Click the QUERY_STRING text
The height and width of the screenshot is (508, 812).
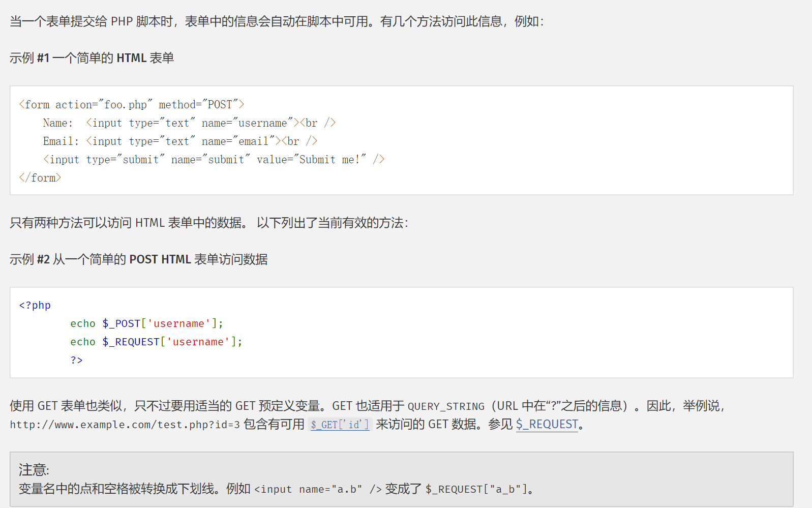pyautogui.click(x=446, y=406)
